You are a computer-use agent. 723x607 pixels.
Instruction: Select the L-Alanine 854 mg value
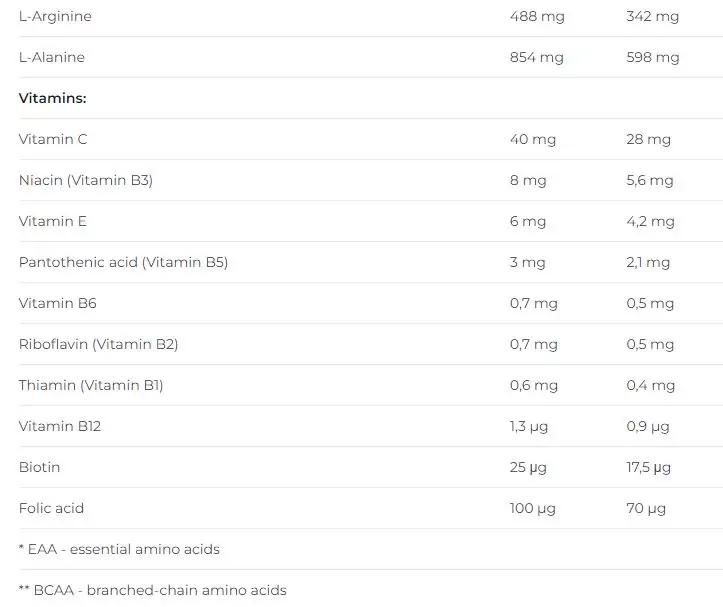tap(537, 58)
